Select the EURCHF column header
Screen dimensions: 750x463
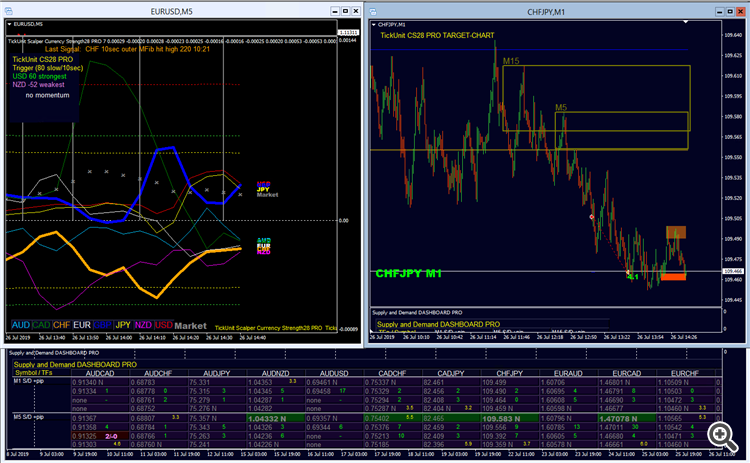[685, 373]
